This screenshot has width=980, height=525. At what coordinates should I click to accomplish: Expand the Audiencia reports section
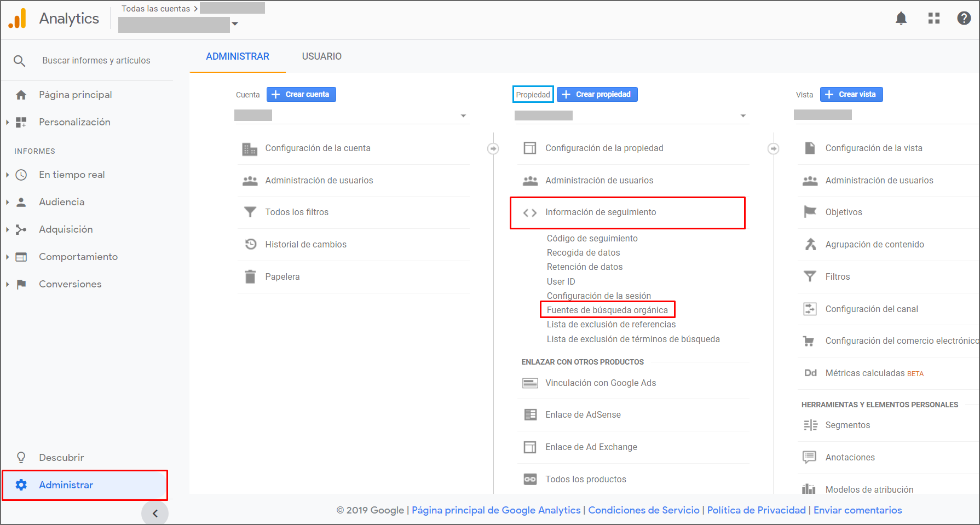click(x=8, y=202)
